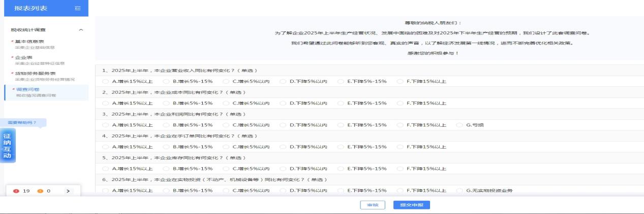Select F.下降15%以上 for question 6 实物投资
644x214 pixels.
(400, 190)
